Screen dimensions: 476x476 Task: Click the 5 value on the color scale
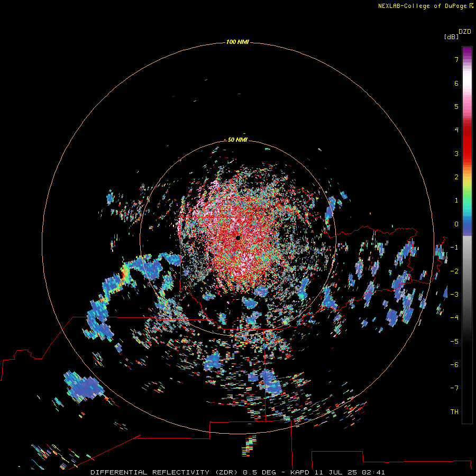456,106
